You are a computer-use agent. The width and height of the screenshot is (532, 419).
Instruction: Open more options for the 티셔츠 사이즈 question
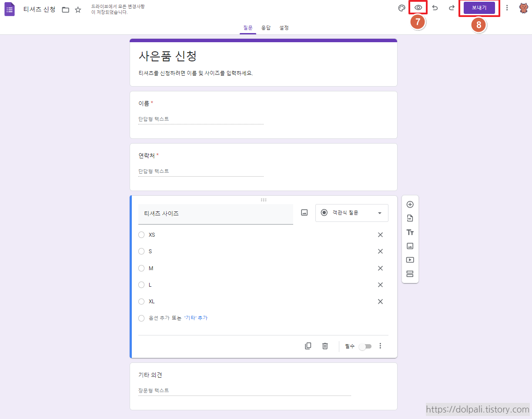[x=380, y=345]
